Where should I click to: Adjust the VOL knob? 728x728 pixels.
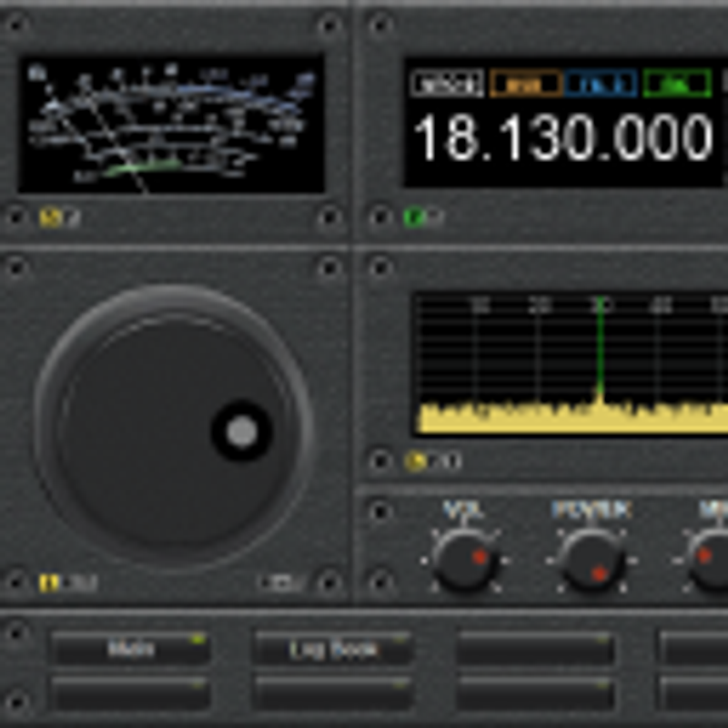click(465, 561)
